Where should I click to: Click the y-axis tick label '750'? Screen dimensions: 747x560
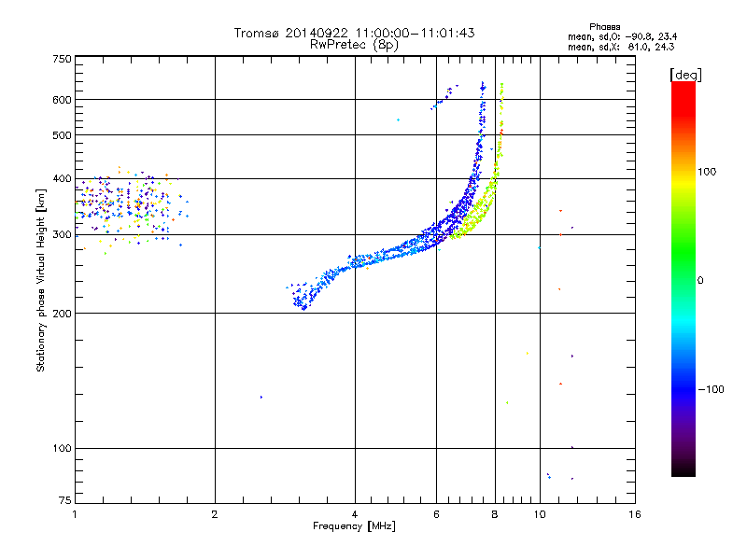[x=62, y=59]
